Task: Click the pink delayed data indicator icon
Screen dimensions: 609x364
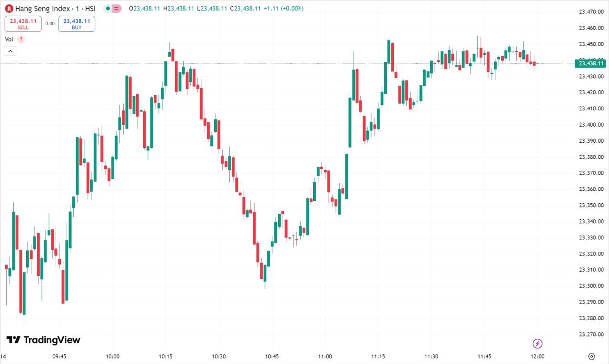Action: 117,9
